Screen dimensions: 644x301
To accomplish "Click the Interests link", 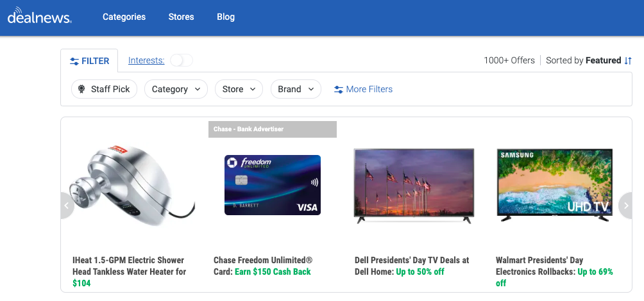I will 146,61.
